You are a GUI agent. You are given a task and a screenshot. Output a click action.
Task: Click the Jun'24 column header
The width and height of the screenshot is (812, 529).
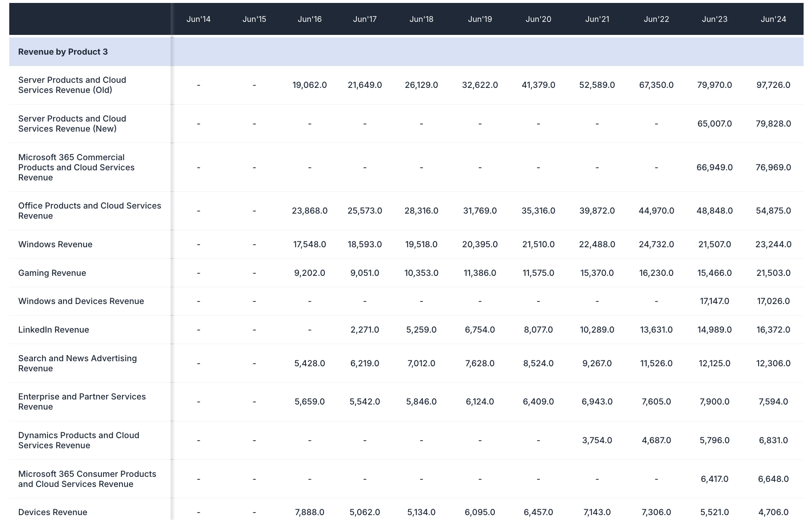coord(773,19)
